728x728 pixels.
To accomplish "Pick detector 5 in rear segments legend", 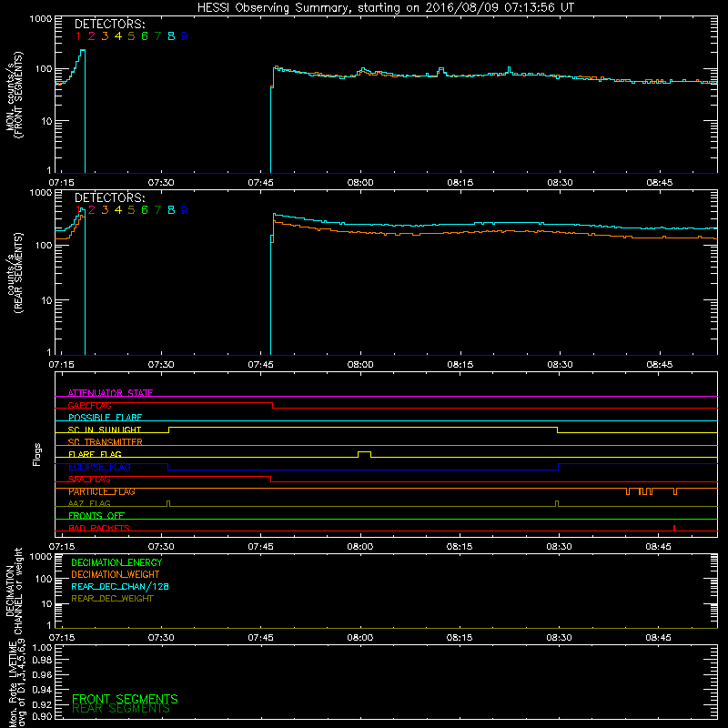I will (131, 210).
